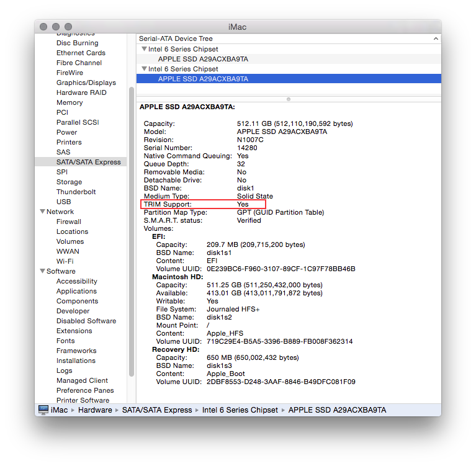Select Fonts under Software
476x466 pixels.
[x=66, y=341]
